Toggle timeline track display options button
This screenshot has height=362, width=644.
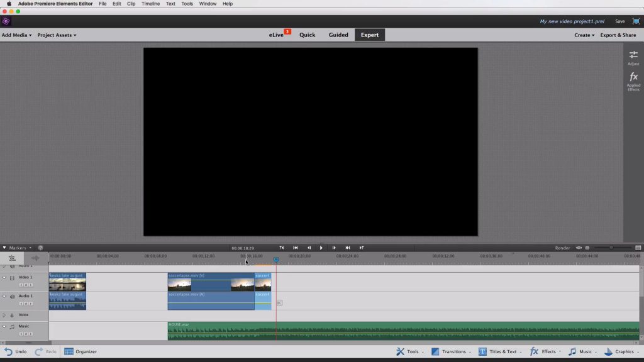(12, 258)
